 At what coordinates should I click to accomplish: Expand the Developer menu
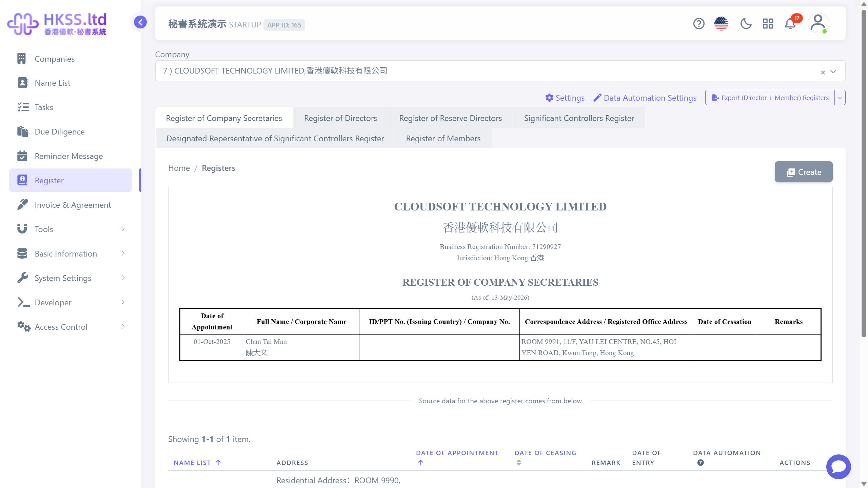click(x=71, y=302)
